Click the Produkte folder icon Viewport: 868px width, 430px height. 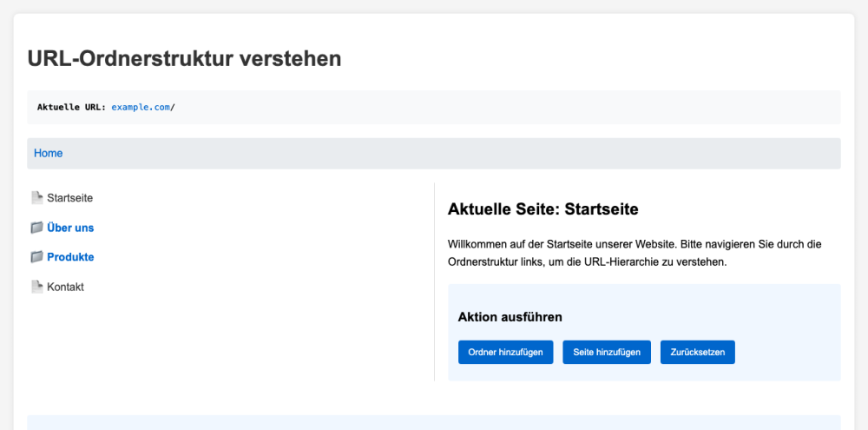(x=37, y=257)
